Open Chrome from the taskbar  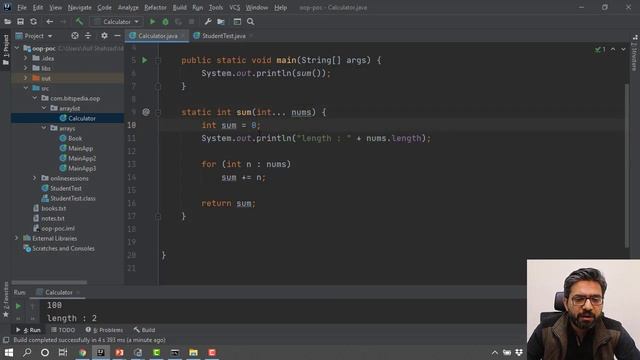(83, 352)
